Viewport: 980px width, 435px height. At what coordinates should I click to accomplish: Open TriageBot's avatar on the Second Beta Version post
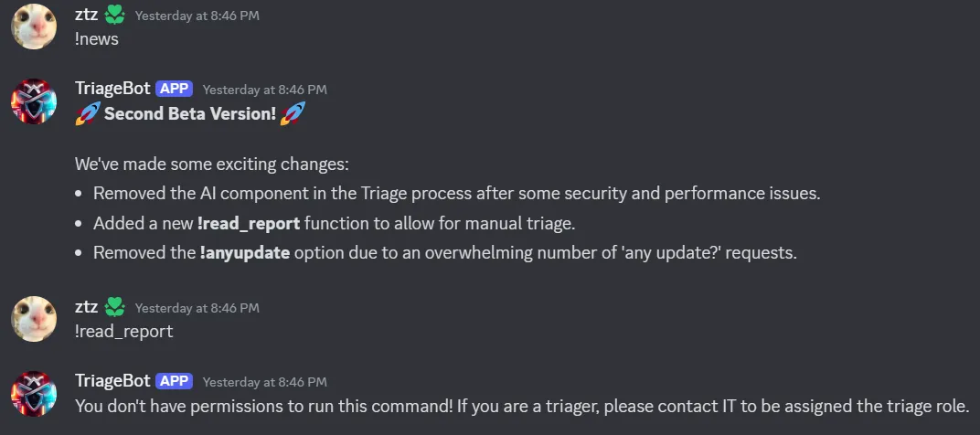point(34,101)
